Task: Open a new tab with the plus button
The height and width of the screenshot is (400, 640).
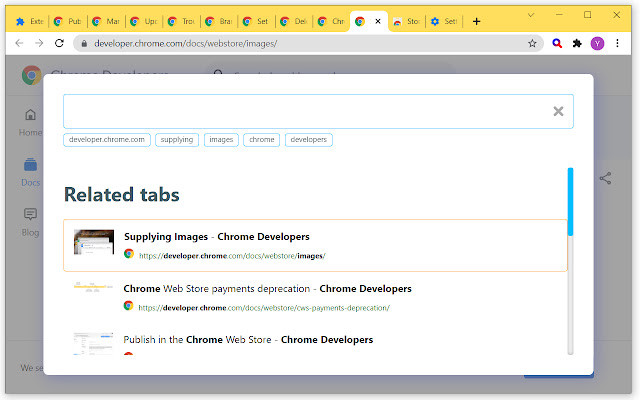Action: click(x=476, y=21)
